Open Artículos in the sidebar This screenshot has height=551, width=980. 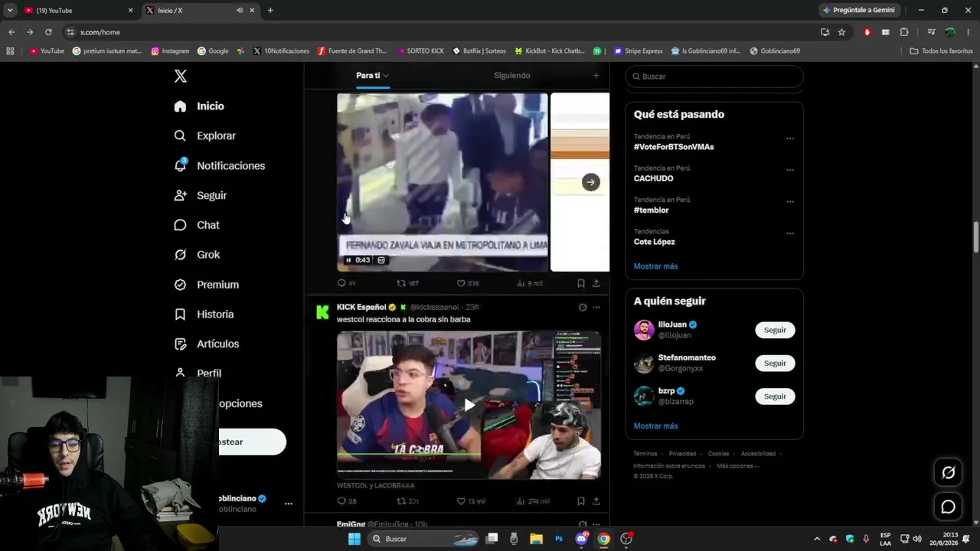[207, 344]
